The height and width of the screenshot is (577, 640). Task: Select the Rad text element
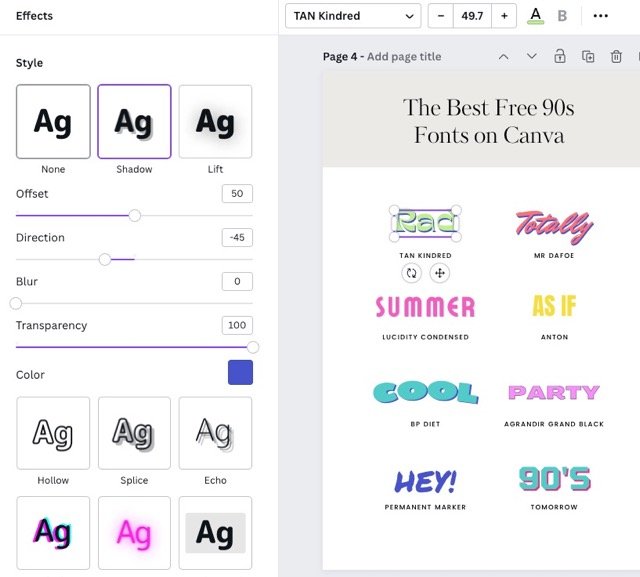coord(425,223)
